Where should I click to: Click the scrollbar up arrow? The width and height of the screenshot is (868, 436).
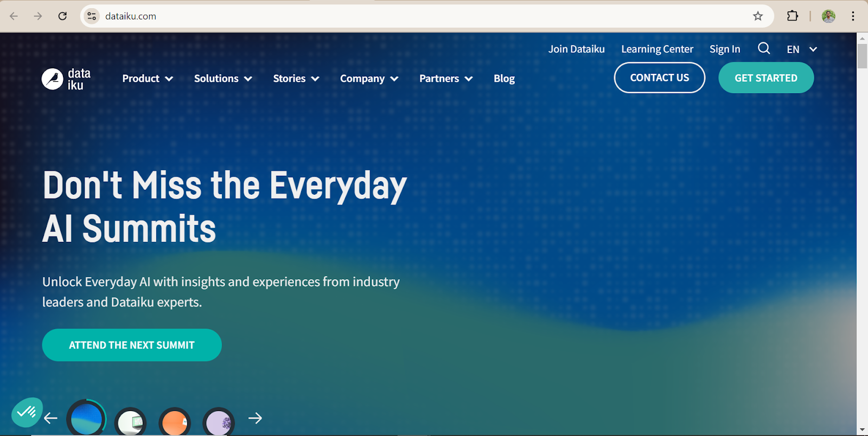tap(862, 38)
